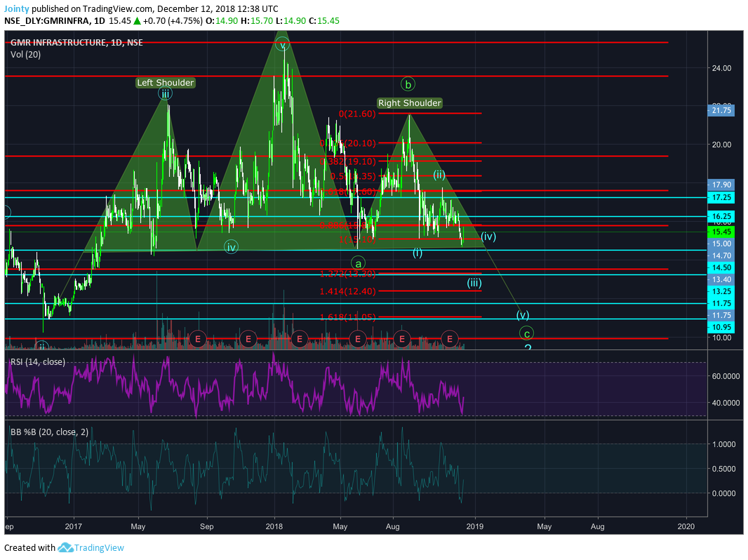Select the 0.382(19.10) Fibonacci label
The width and height of the screenshot is (748, 560).
pos(348,161)
